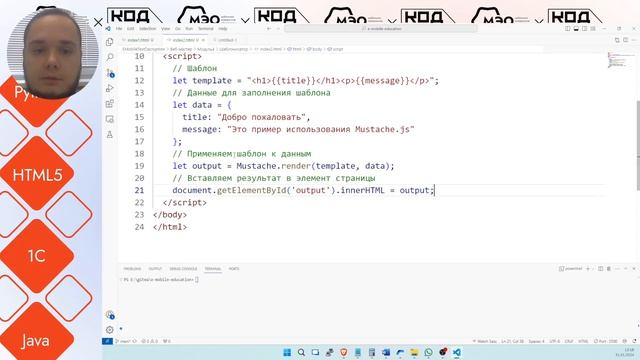Go to line via Ln 21, Col 38
The width and height of the screenshot is (640, 360).
pyautogui.click(x=513, y=341)
